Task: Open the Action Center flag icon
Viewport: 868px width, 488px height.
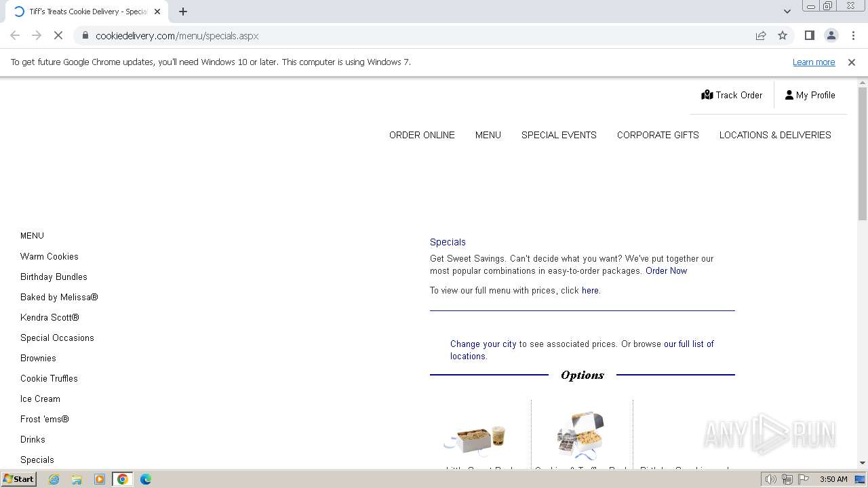Action: tap(804, 479)
